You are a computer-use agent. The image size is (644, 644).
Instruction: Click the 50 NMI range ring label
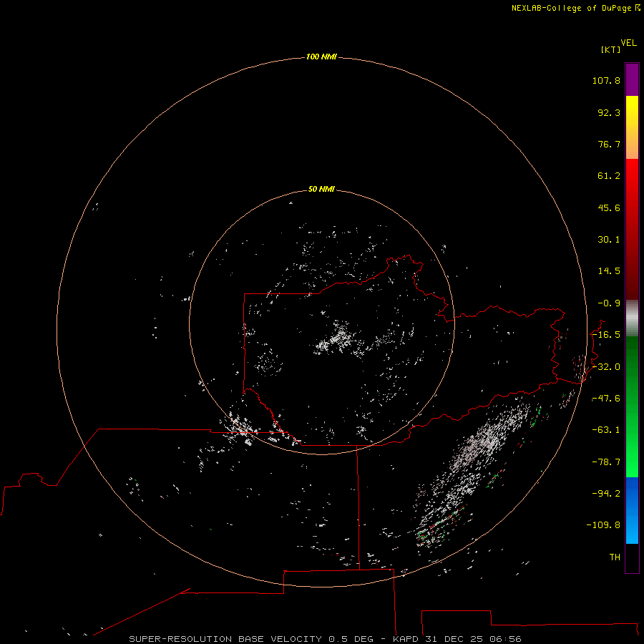point(321,189)
